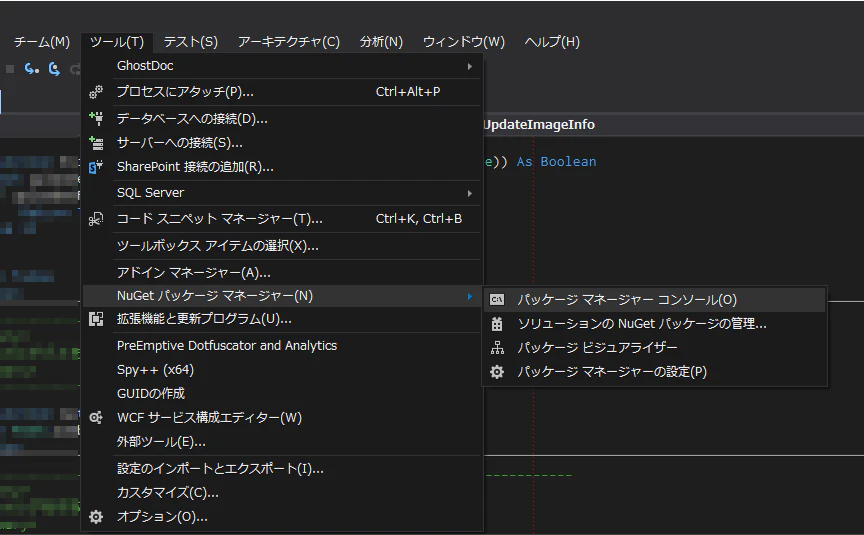Select プロセスにアタッチ(P)... menu entry
This screenshot has width=864, height=535.
click(x=282, y=92)
